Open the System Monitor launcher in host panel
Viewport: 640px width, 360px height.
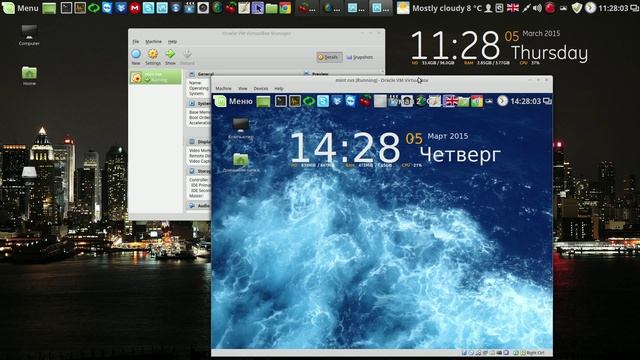pyautogui.click(x=80, y=8)
